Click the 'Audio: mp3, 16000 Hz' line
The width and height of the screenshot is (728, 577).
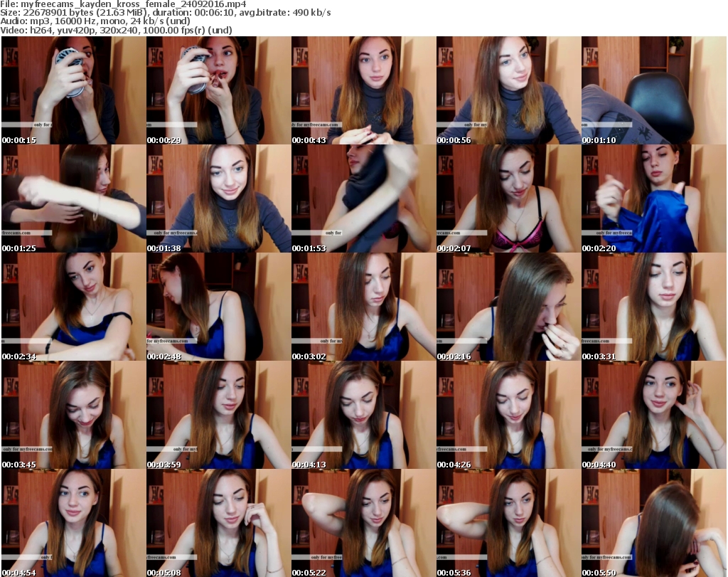point(95,21)
